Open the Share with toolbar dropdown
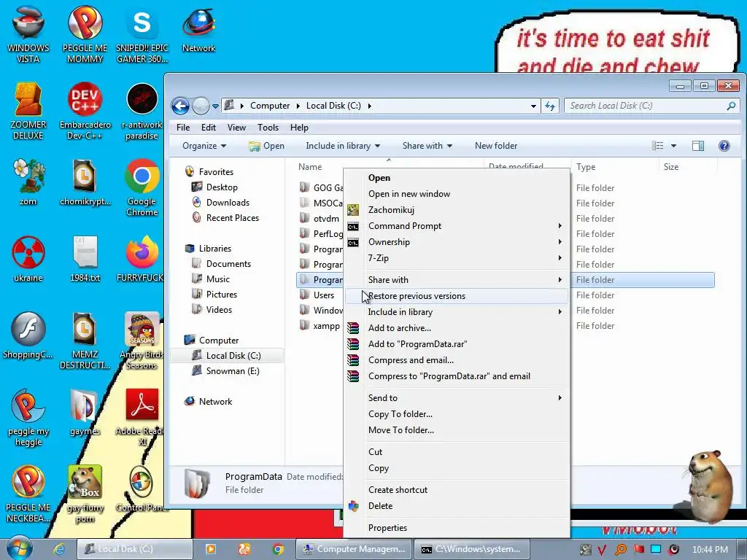This screenshot has width=747, height=560. 427,146
